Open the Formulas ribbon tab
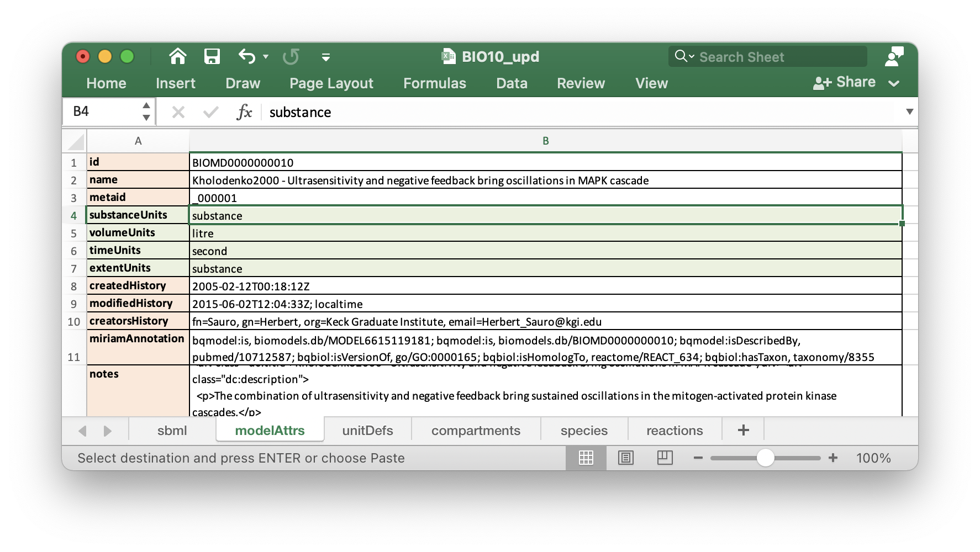This screenshot has height=552, width=980. [435, 83]
